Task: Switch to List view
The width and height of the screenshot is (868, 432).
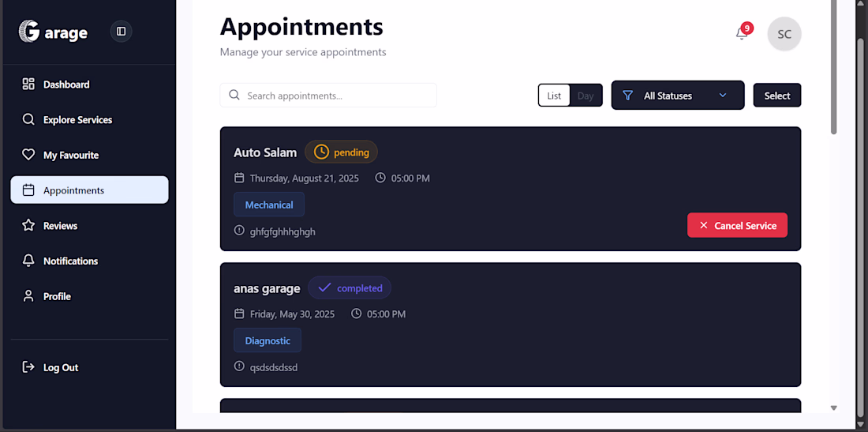Action: 554,96
